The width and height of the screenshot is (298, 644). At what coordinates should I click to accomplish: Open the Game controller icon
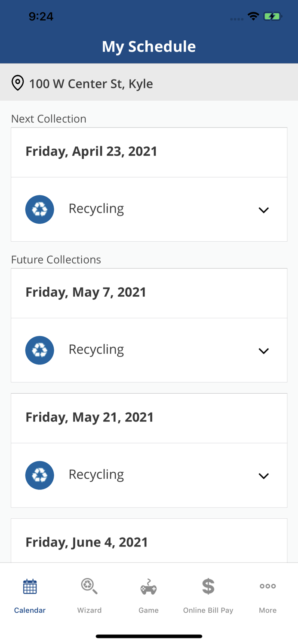click(149, 586)
